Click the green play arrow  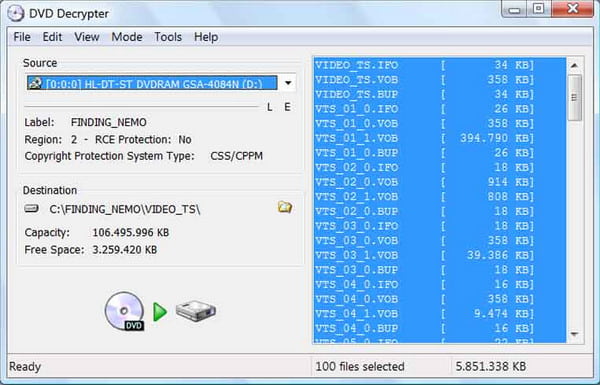click(160, 312)
